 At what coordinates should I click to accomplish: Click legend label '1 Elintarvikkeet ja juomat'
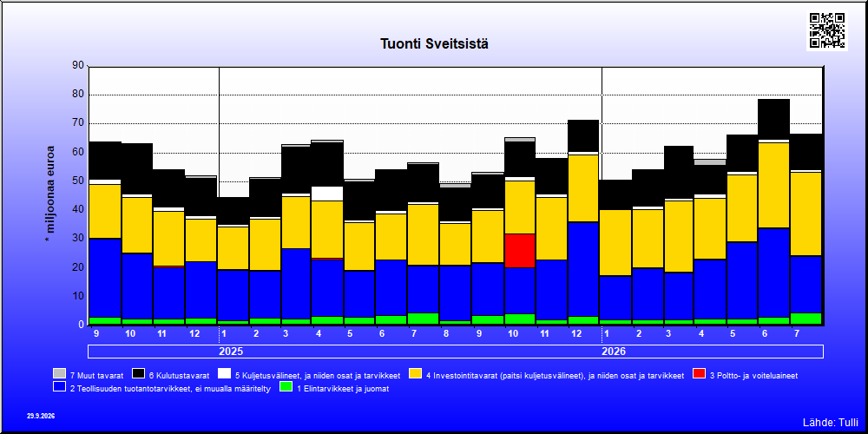(343, 389)
